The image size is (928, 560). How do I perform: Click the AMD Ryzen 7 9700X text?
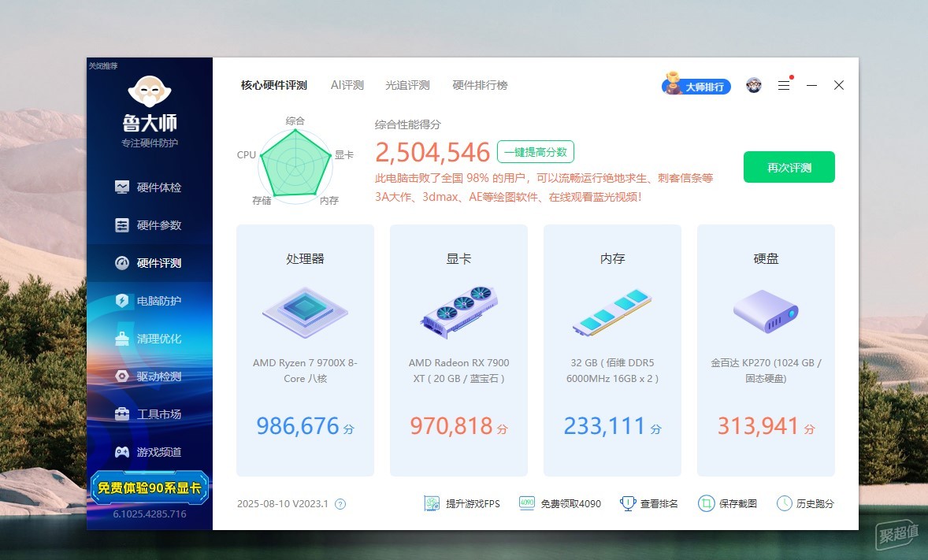click(x=305, y=370)
